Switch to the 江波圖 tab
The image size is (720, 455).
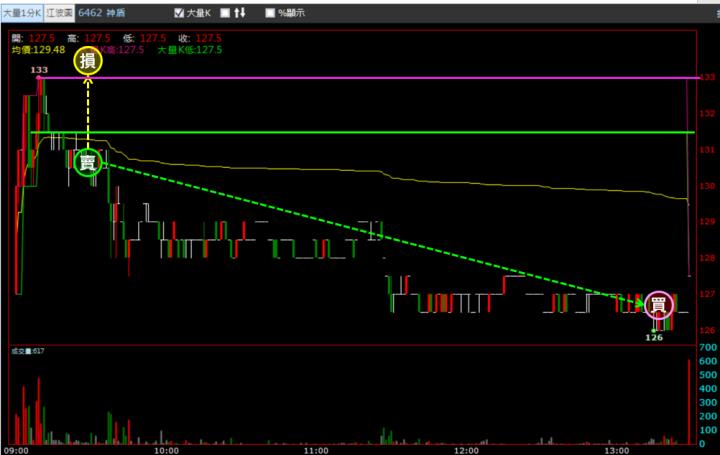coord(58,13)
